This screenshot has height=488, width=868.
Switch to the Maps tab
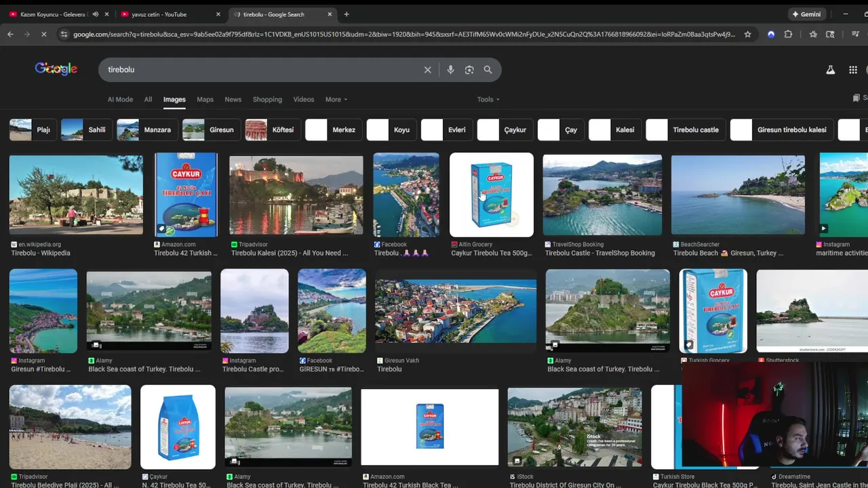[205, 100]
